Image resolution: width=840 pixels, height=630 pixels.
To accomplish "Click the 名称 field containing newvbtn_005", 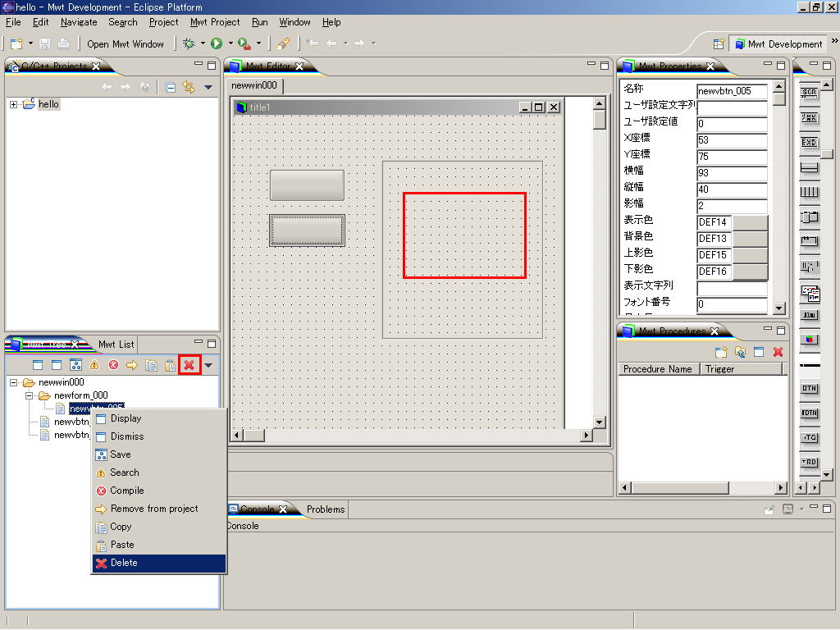I will pos(731,91).
